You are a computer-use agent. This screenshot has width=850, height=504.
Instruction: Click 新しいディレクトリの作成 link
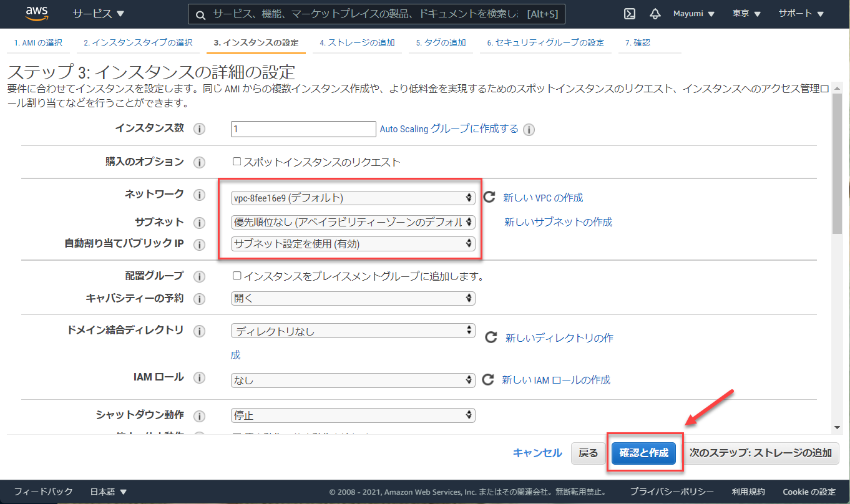pos(559,338)
